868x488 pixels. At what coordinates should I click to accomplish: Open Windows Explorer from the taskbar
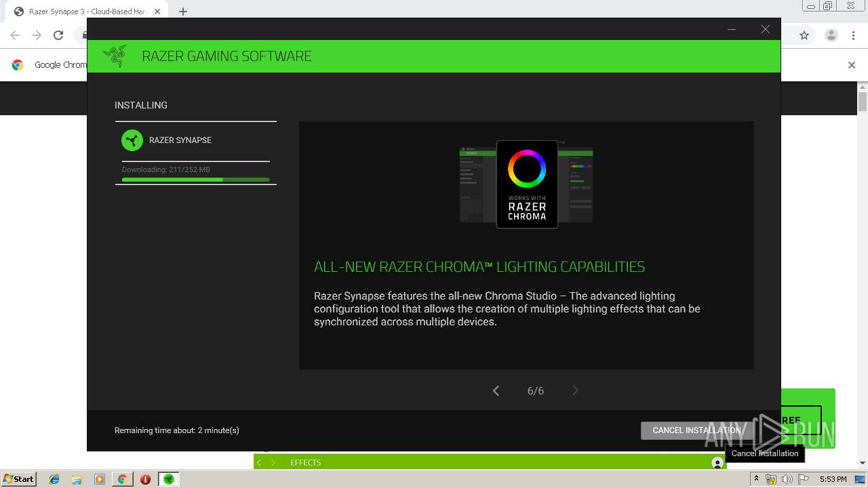(77, 479)
